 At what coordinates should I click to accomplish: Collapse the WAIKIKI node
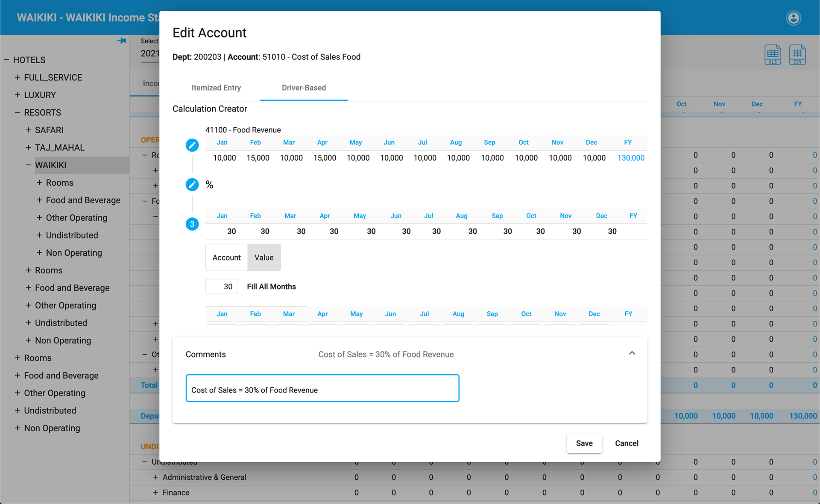coord(28,165)
